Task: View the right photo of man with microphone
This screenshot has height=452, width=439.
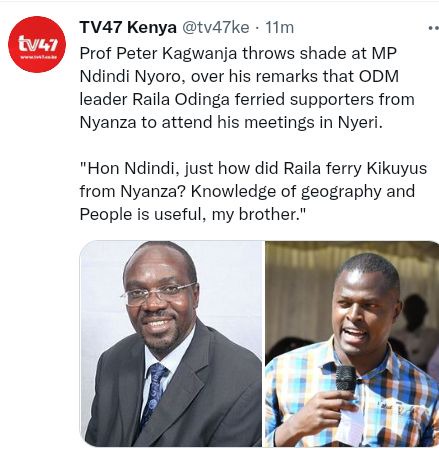Action: coord(352,343)
